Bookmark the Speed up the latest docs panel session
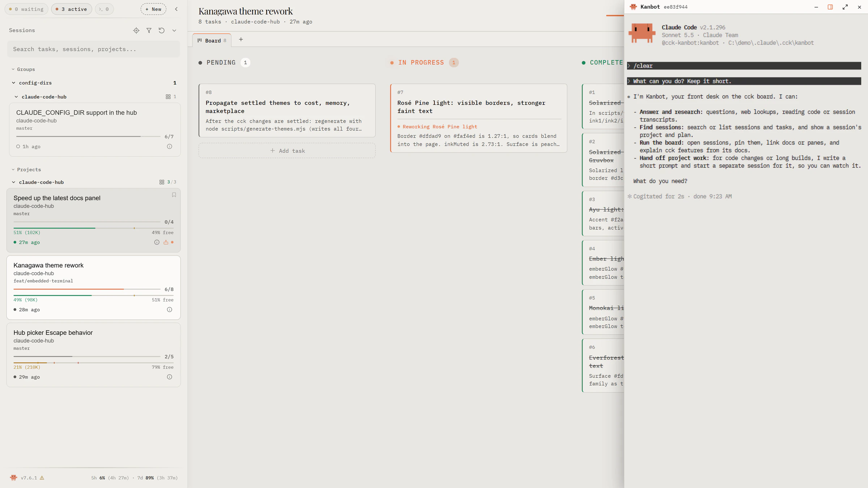The height and width of the screenshot is (488, 868). (x=174, y=195)
